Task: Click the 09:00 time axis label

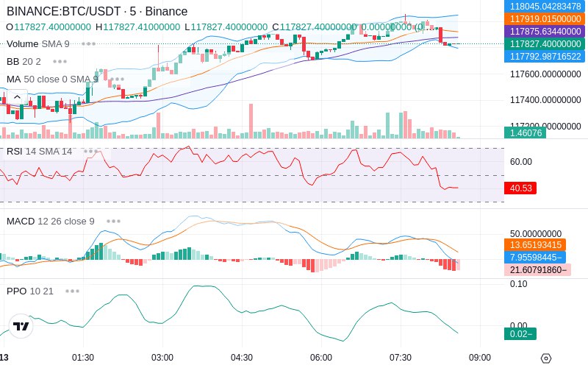Action: [480, 358]
